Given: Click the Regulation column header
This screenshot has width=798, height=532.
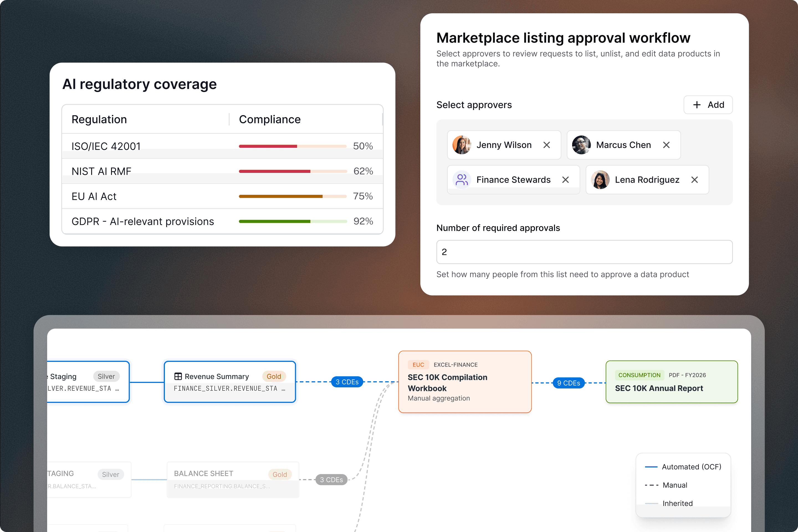Looking at the screenshot, I should 99,119.
